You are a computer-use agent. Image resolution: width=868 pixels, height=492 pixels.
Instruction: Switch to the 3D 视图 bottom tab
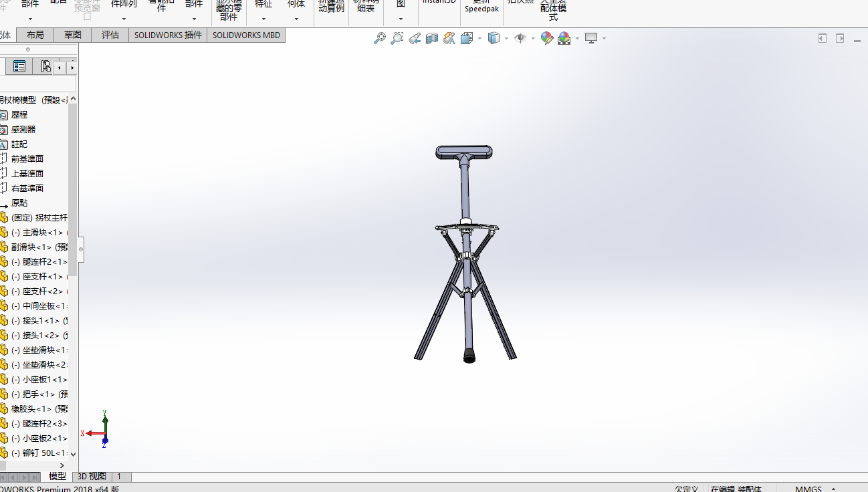(x=92, y=477)
